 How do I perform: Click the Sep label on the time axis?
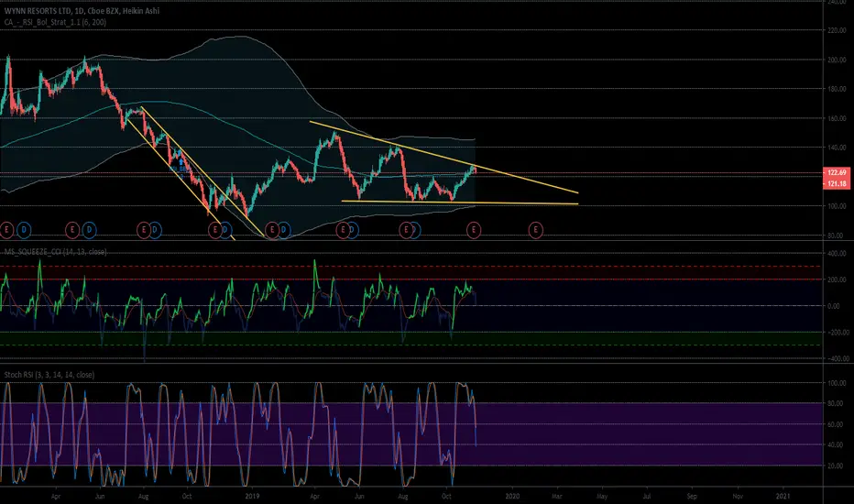(x=692, y=497)
